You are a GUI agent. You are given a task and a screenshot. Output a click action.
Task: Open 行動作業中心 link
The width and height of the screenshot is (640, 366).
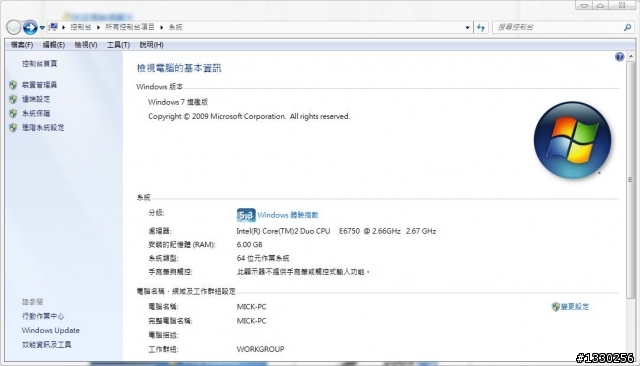click(43, 316)
